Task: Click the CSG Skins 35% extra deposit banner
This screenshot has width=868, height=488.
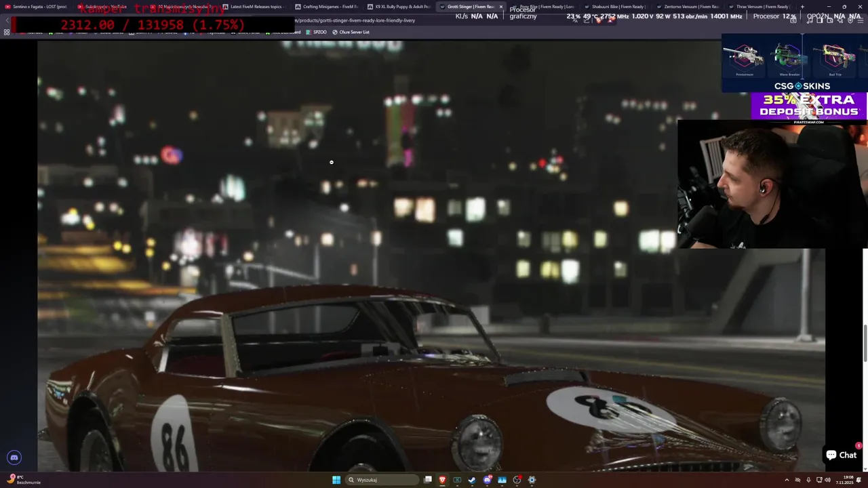Action: coord(808,105)
